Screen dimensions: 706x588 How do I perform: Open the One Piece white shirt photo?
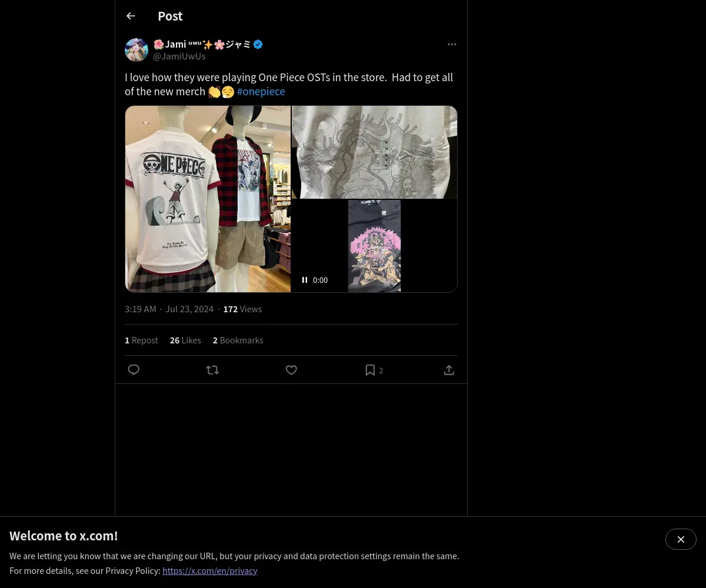[x=208, y=199]
